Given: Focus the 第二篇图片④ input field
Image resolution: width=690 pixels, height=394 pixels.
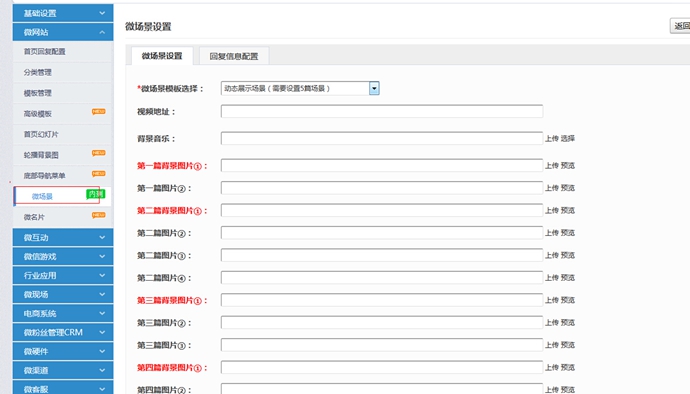Looking at the screenshot, I should tap(382, 277).
